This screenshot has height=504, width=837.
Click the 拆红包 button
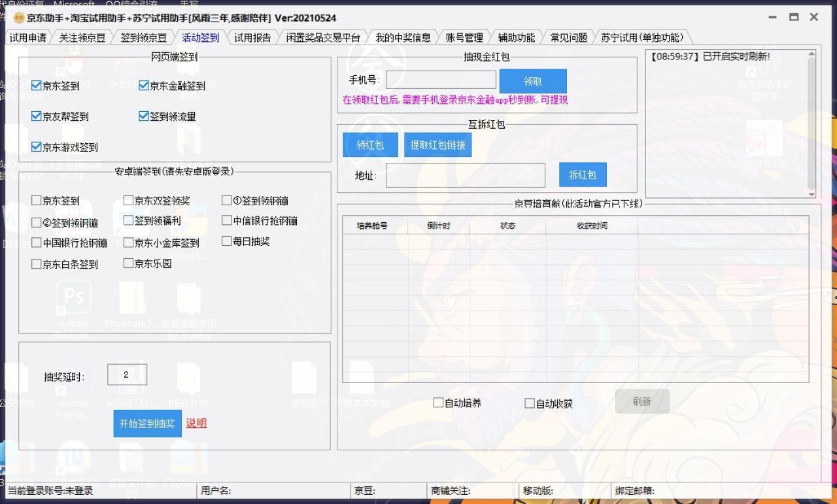coord(583,175)
